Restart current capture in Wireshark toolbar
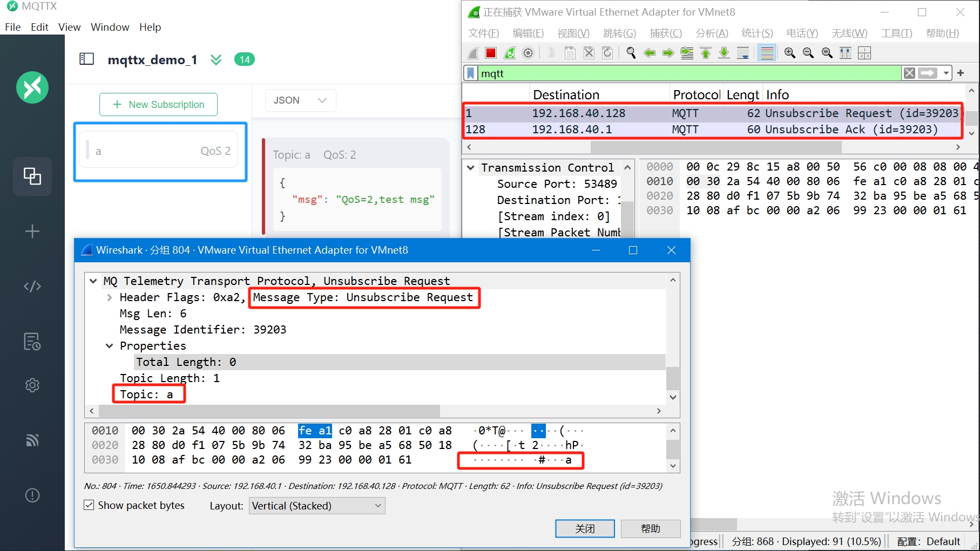Image resolution: width=980 pixels, height=551 pixels. click(x=509, y=53)
